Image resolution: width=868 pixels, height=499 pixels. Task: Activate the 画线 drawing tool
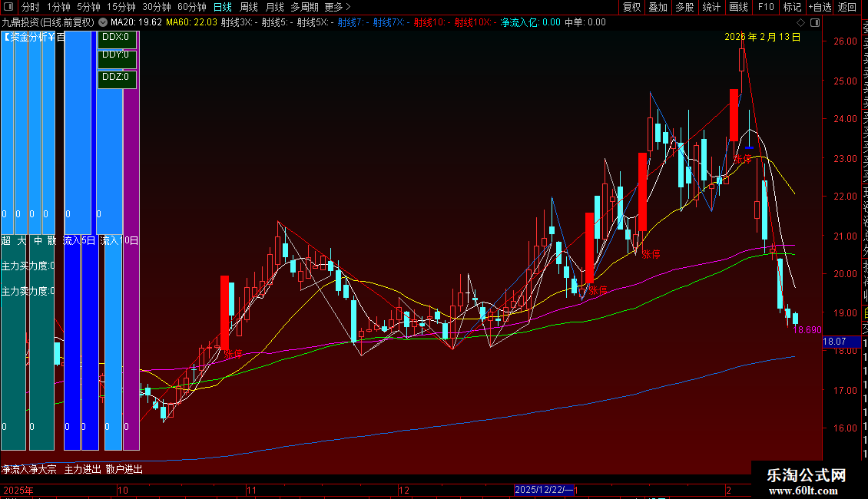pos(738,7)
